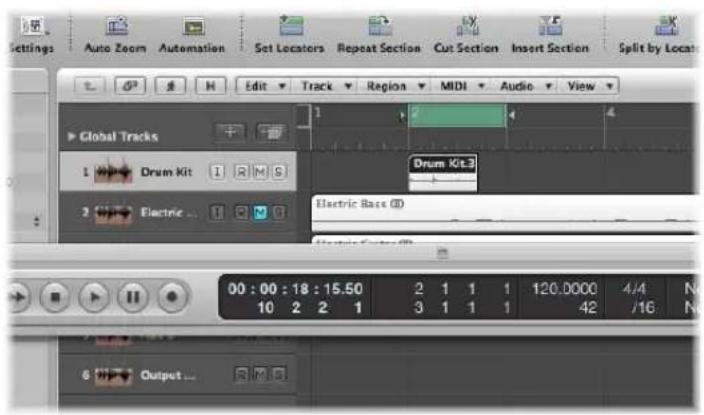The width and height of the screenshot is (704, 415).
Task: Open the Track menu
Action: [325, 86]
